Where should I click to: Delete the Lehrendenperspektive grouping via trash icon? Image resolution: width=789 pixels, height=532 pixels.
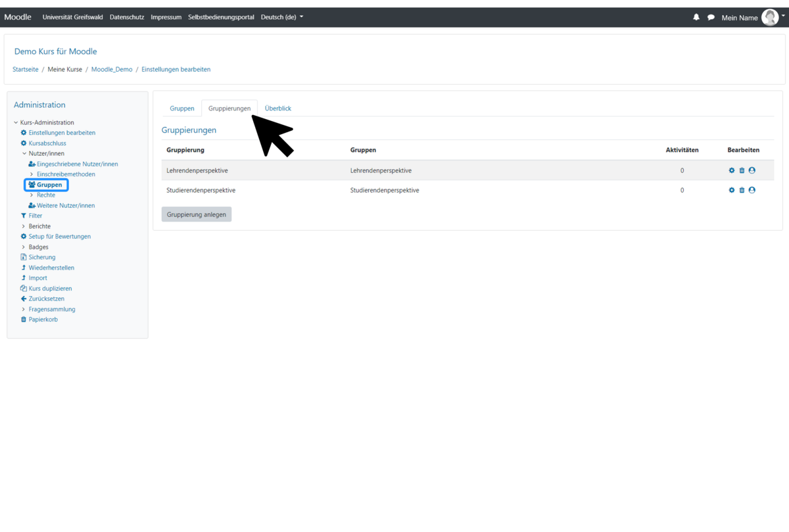tap(742, 170)
